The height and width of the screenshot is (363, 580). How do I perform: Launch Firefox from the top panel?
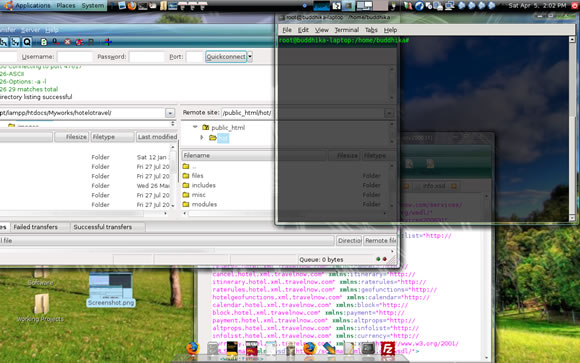(132, 6)
